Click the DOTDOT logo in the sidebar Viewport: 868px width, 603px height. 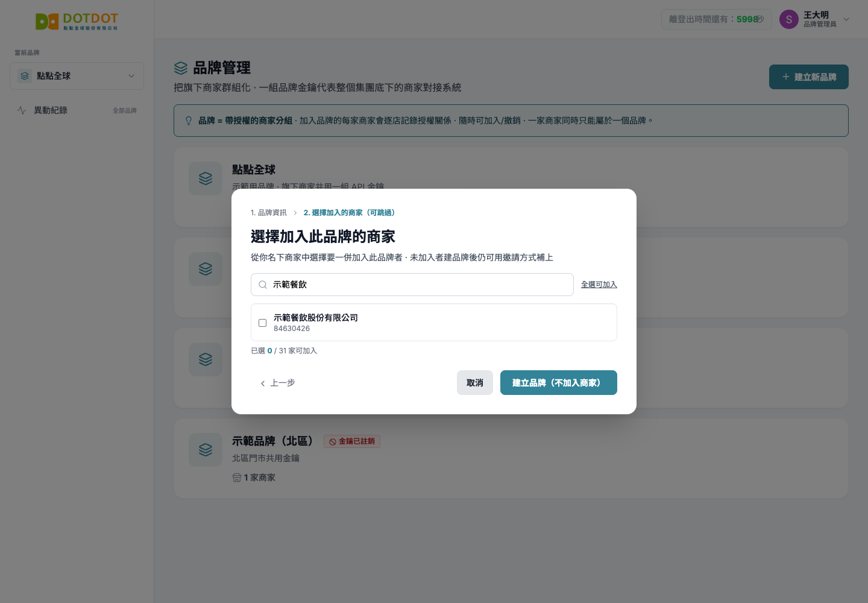point(77,22)
